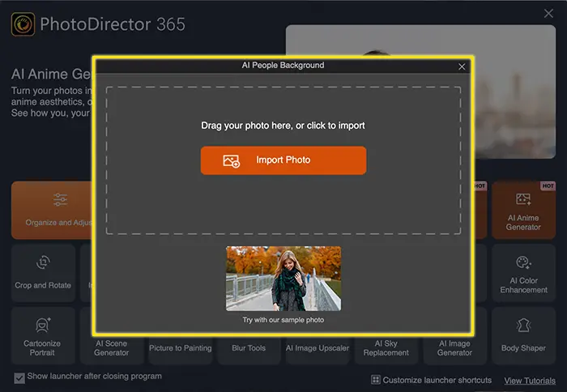Open the View Tutorials link
The width and height of the screenshot is (567, 392).
tap(530, 381)
